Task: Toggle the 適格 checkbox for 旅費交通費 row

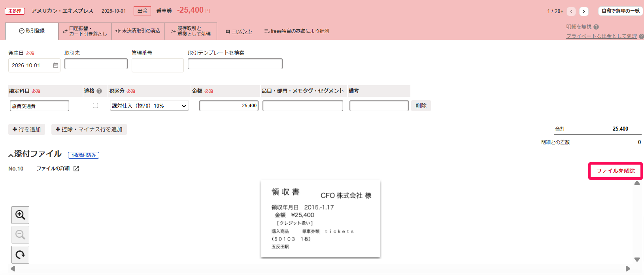Action: (x=95, y=106)
